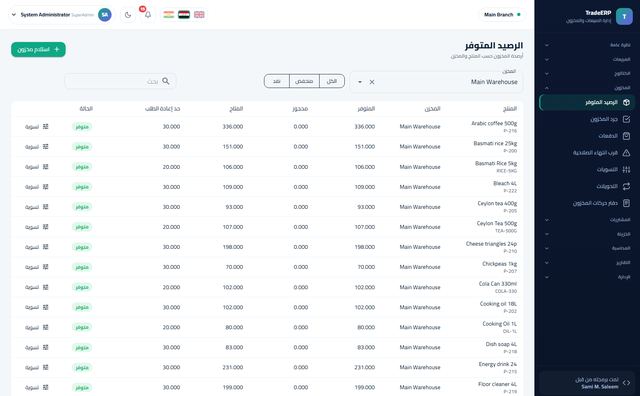Image resolution: width=640 pixels, height=396 pixels.
Task: Go to قرب انتهاء الصلاحية page
Action: click(587, 153)
